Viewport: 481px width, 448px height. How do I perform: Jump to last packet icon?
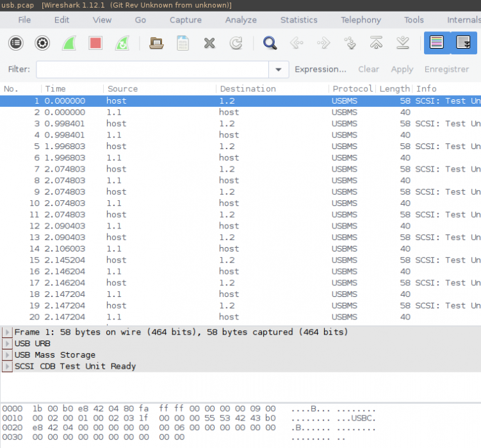point(403,43)
